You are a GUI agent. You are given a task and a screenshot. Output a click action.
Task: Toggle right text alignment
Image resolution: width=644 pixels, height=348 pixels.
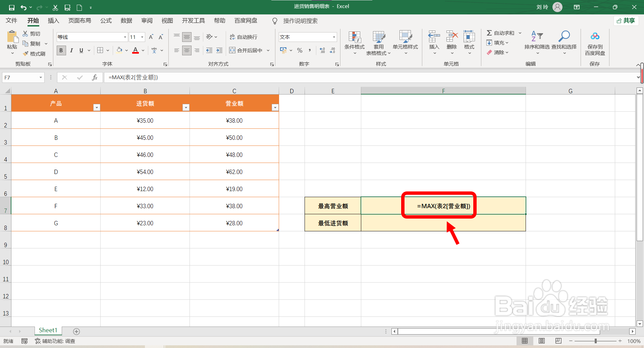point(197,50)
